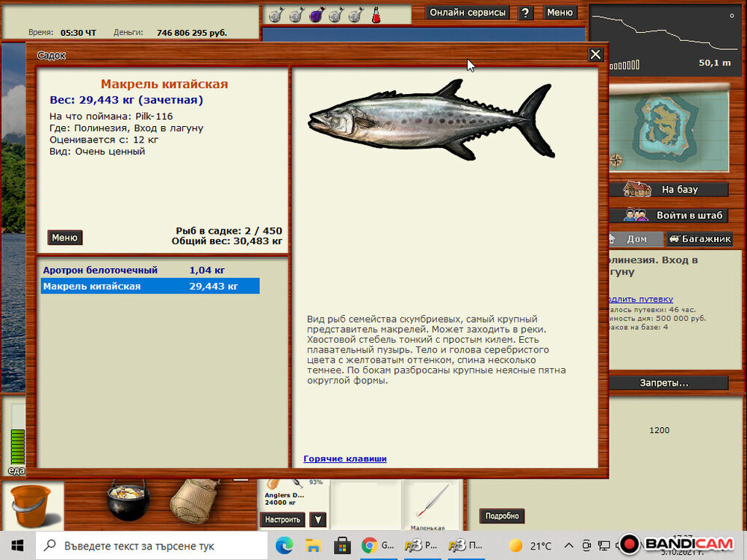The image size is (747, 560).
Task: Open Microsoft Edge from the taskbar
Action: coord(284,546)
